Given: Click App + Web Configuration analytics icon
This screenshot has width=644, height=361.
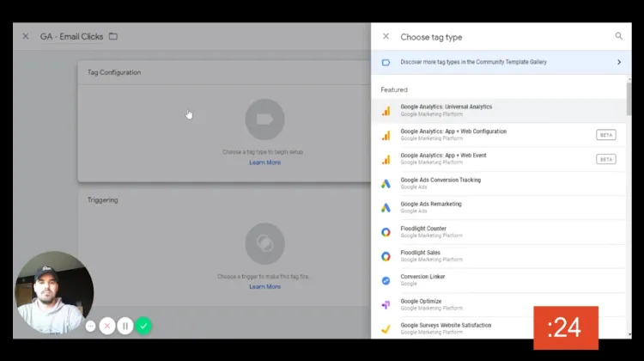Looking at the screenshot, I should 386,135.
